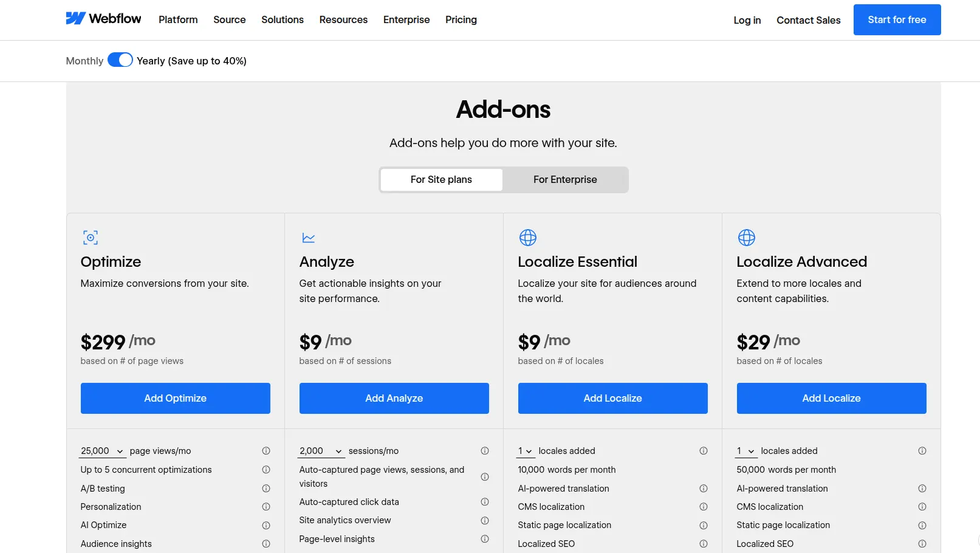Click Localize Essential Localized SEO info icon

tap(704, 544)
